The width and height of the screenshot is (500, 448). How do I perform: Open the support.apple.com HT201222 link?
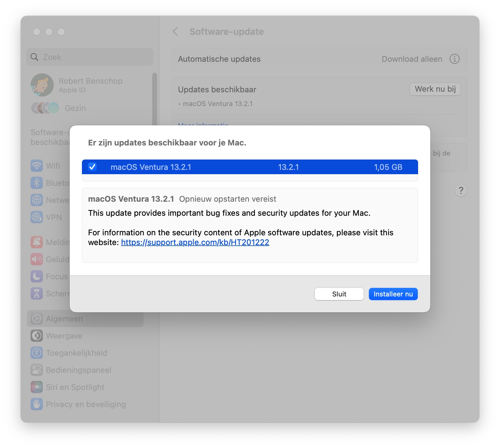195,242
